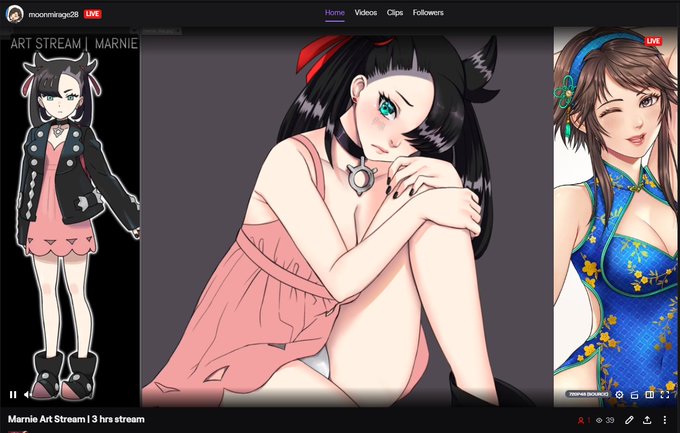This screenshot has height=433, width=680.
Task: Open the three-dot more options menu
Action: click(665, 420)
